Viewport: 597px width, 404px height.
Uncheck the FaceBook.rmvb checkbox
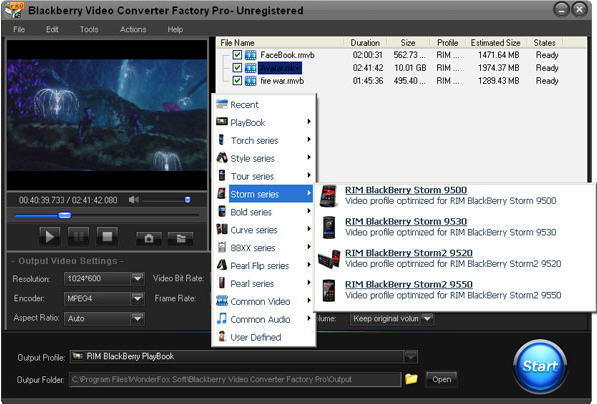coord(237,55)
